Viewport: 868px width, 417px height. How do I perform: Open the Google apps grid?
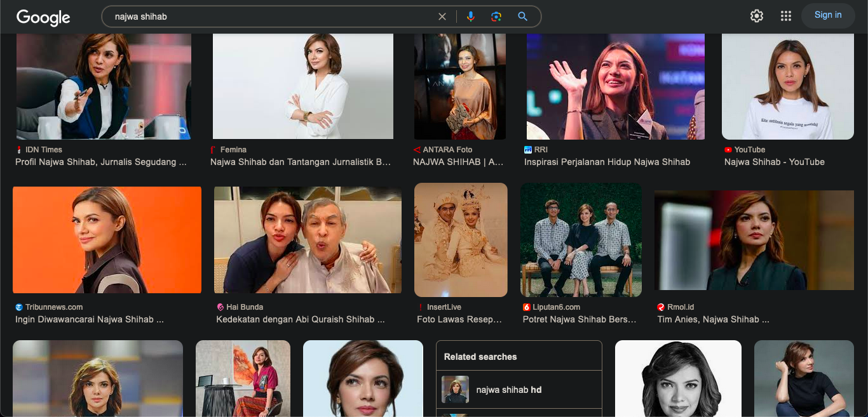tap(785, 17)
